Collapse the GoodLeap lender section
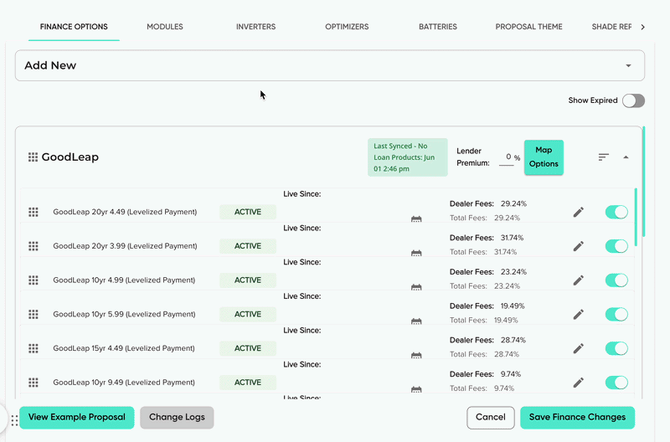Image resolution: width=670 pixels, height=442 pixels. [x=626, y=157]
